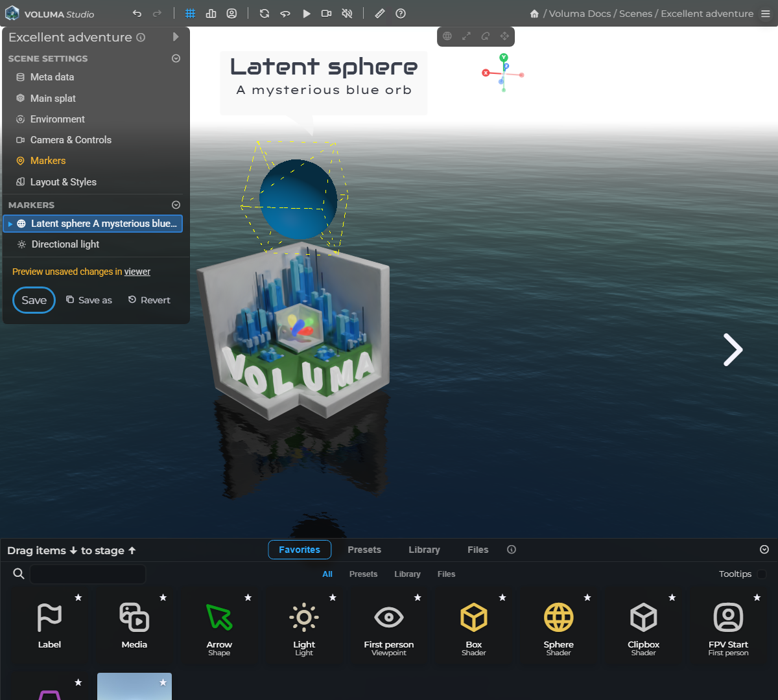Click the red X axis handle
Image resolution: width=778 pixels, height=700 pixels.
pos(486,73)
